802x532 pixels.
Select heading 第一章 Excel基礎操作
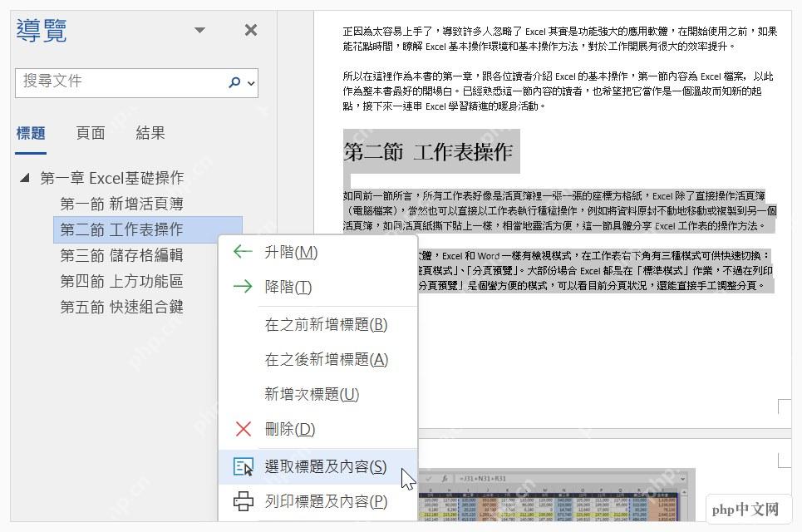tap(112, 178)
